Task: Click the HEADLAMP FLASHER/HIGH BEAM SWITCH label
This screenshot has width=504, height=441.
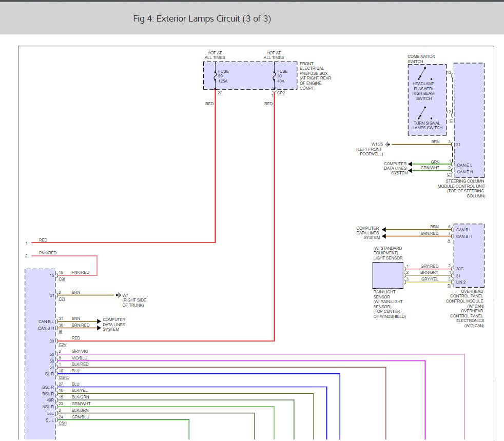Action: pyautogui.click(x=423, y=91)
